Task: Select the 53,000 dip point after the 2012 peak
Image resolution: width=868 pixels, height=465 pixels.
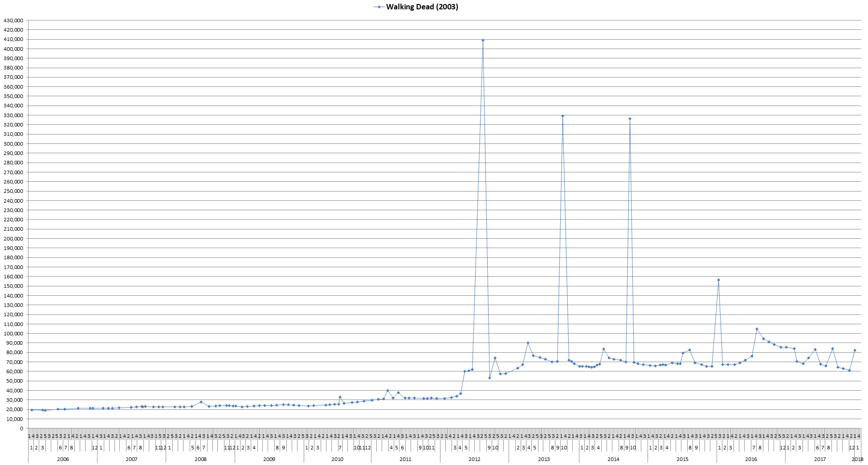Action: tap(489, 378)
